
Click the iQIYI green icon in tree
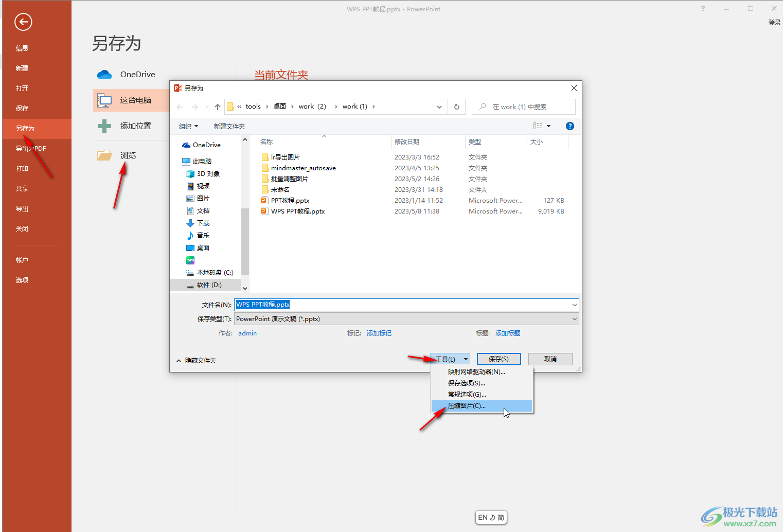190,260
